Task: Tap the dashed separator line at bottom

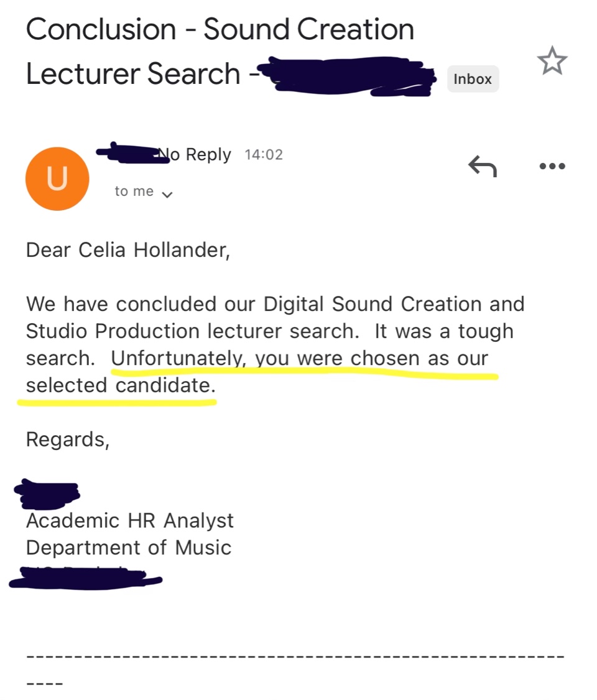Action: coord(295,656)
